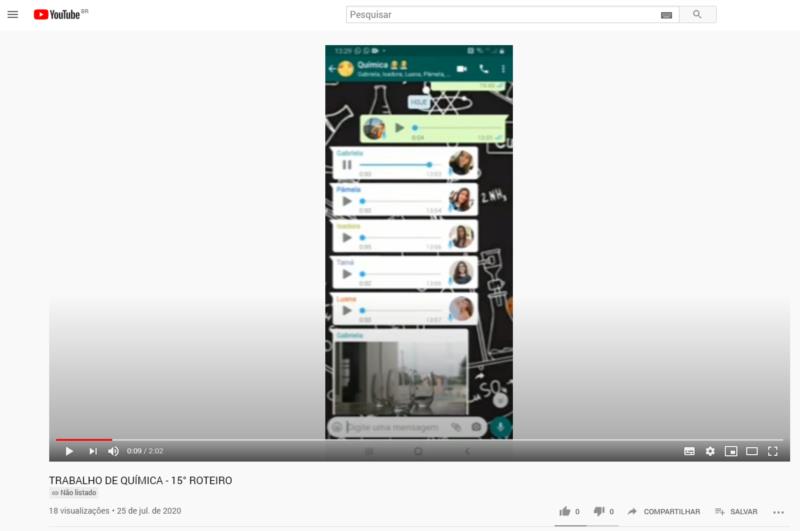800x531 pixels.
Task: Click COMPARTILHAR to share the video
Action: tap(664, 511)
